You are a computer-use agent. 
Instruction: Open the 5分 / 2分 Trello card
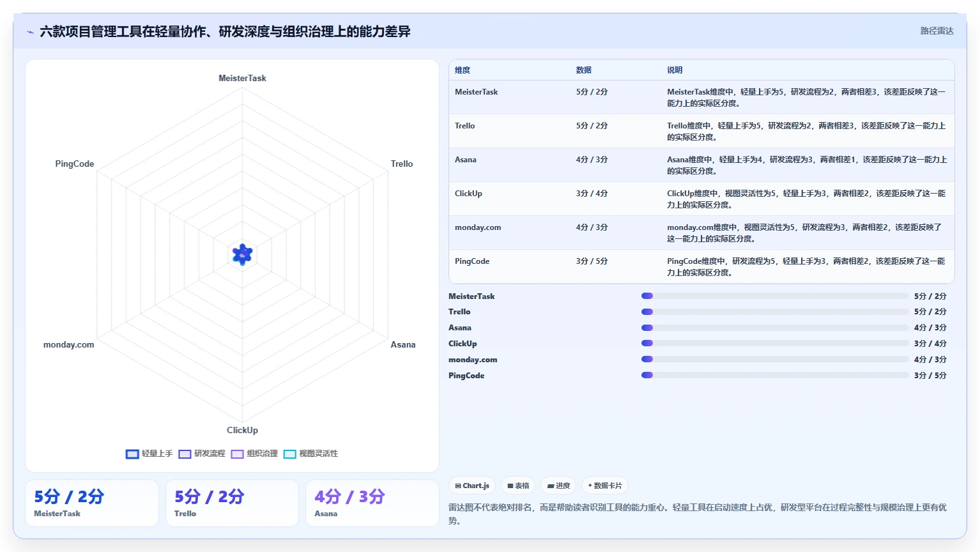pyautogui.click(x=232, y=503)
